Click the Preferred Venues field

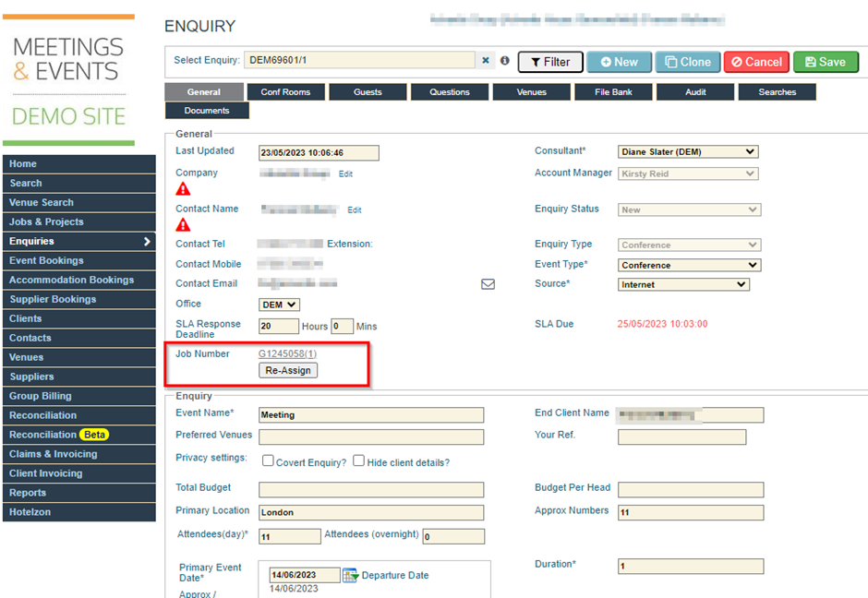point(371,437)
